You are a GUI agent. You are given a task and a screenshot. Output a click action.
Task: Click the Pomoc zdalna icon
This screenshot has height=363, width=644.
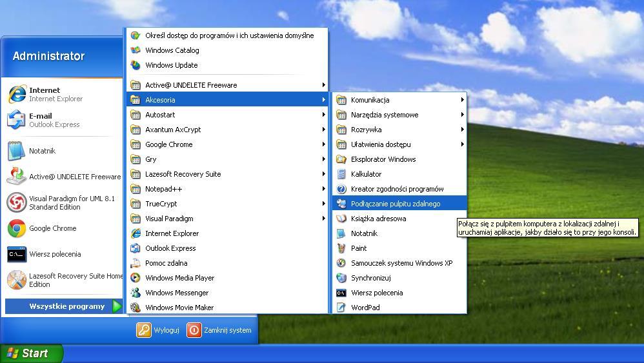click(136, 263)
